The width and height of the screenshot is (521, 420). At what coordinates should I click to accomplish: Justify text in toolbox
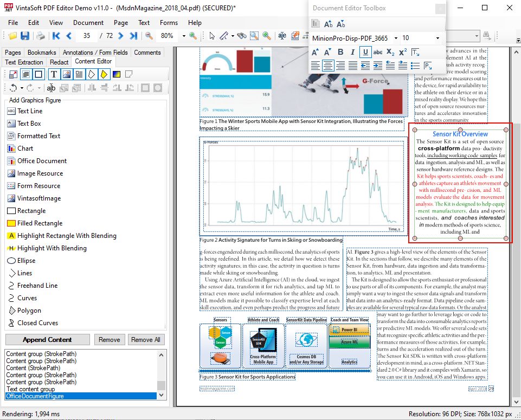pos(353,66)
